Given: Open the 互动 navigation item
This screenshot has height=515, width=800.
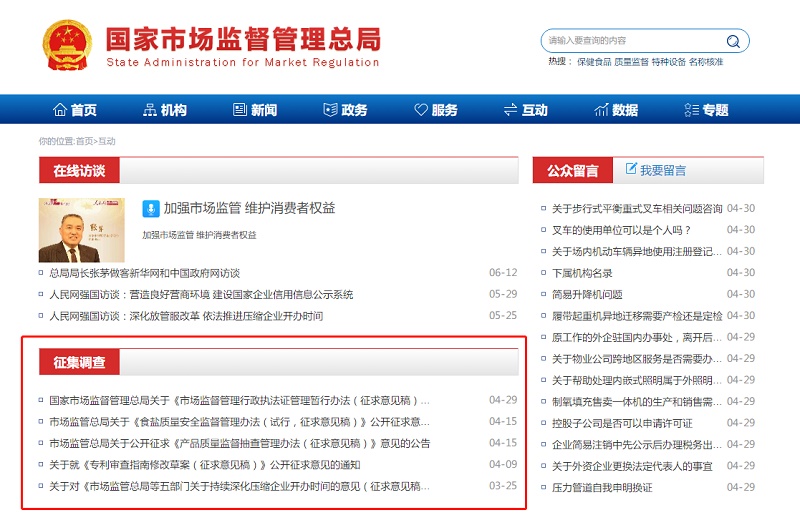Looking at the screenshot, I should coord(525,110).
